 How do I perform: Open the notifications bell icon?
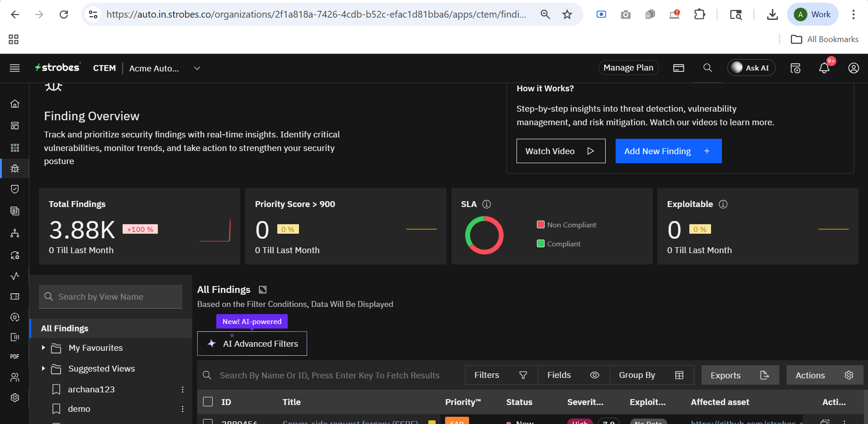(824, 68)
